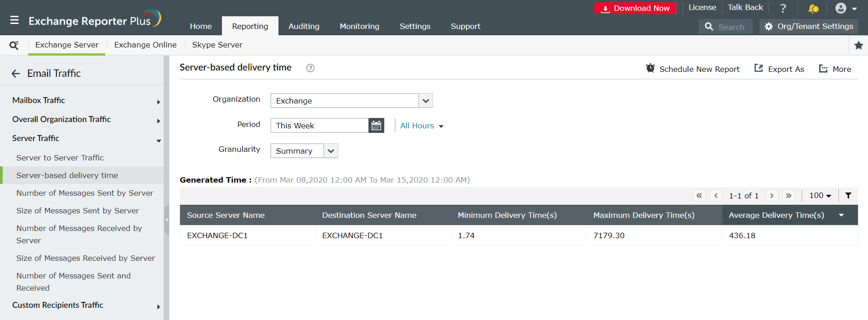Screen dimensions: 868x320
Task: Click the 7179.30 maximum delivery cell
Action: point(654,235)
